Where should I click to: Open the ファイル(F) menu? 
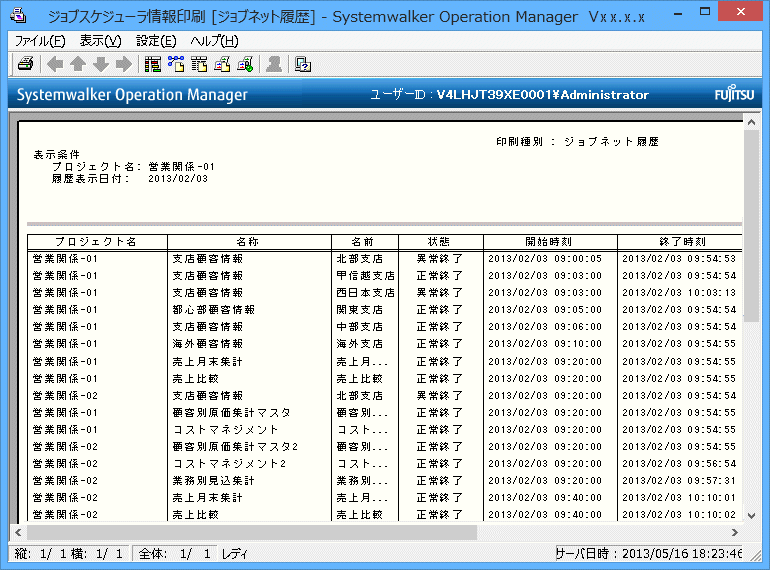(x=39, y=41)
